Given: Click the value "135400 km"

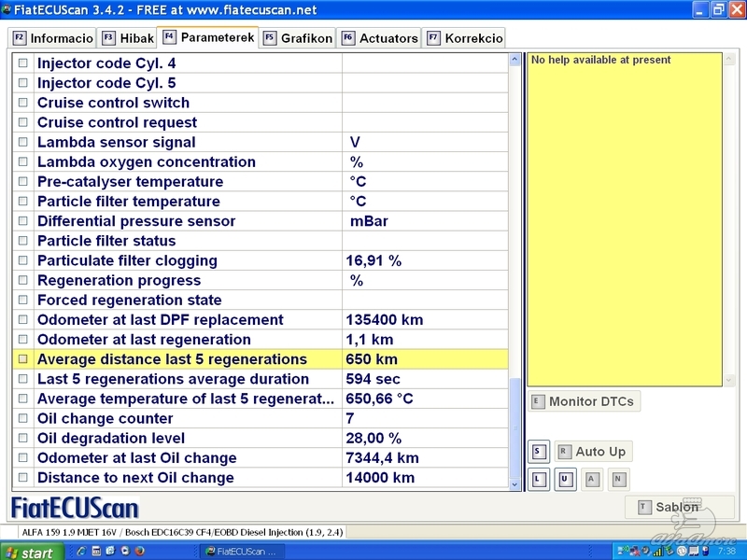Looking at the screenshot, I should tap(385, 319).
